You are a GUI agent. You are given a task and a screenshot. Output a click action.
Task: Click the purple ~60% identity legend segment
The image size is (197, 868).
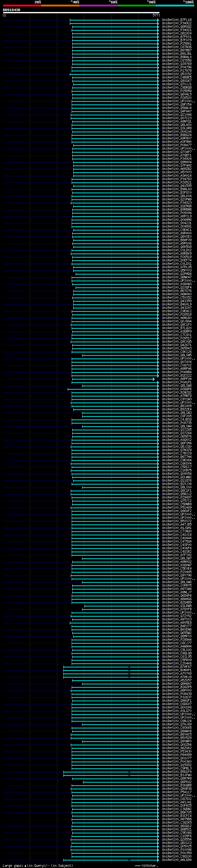click(98, 6)
